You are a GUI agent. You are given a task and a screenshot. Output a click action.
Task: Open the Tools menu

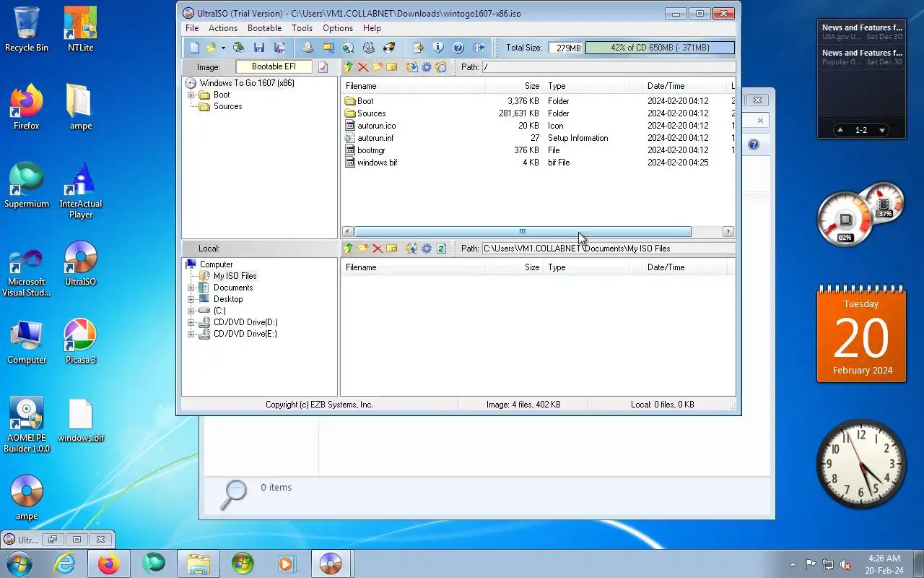pos(302,28)
